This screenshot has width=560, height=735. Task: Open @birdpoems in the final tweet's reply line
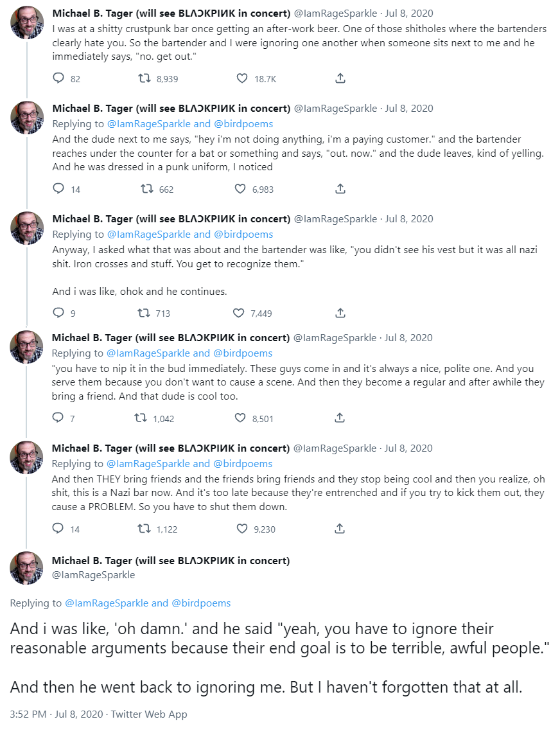(x=200, y=603)
